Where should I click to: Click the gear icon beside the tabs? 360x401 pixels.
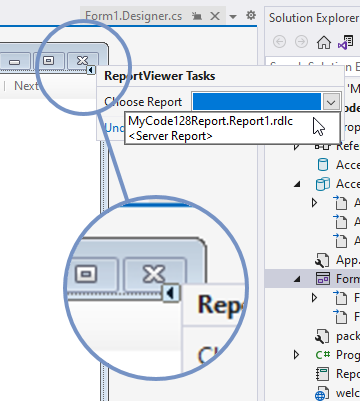tap(251, 15)
